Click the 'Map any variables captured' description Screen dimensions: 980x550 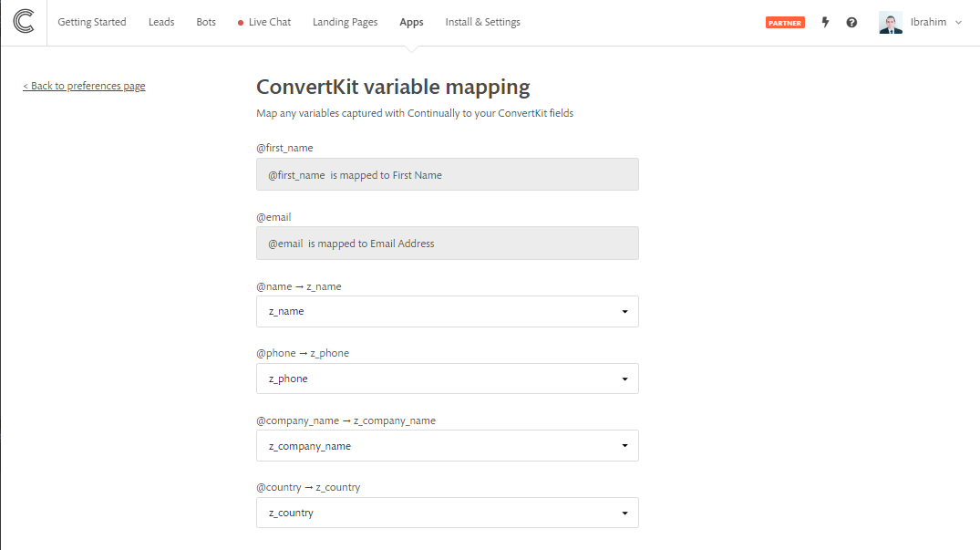pos(415,113)
